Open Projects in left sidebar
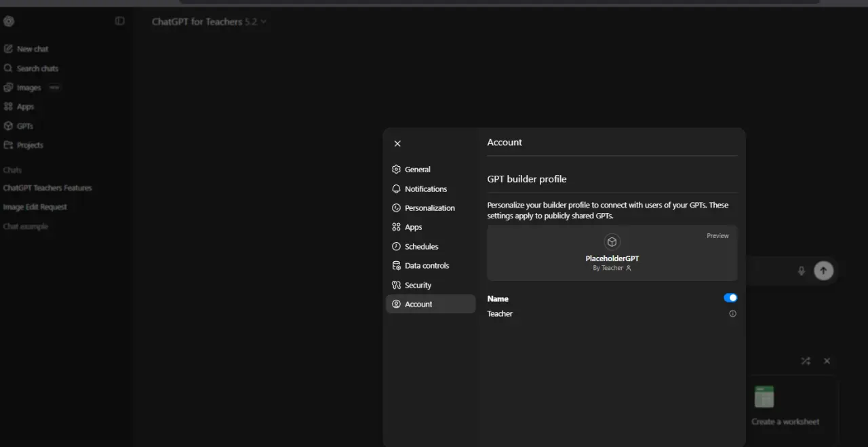 (x=23, y=145)
